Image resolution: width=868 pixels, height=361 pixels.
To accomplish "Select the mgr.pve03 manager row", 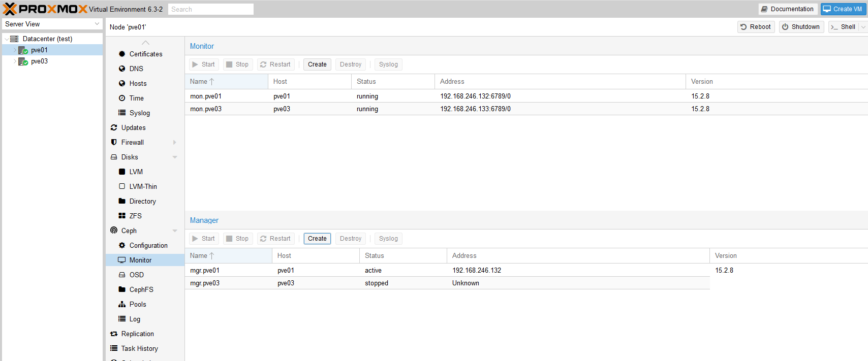I will click(x=447, y=283).
